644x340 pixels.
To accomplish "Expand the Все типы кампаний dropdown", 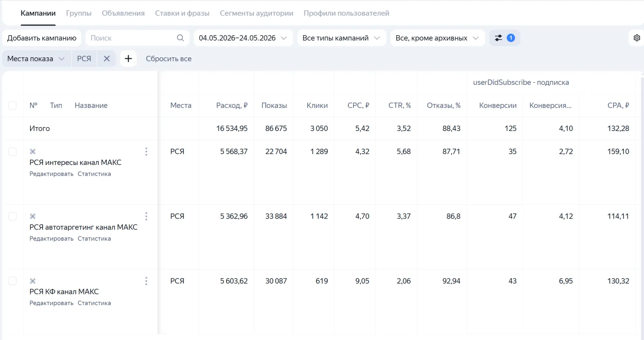I will tap(341, 38).
